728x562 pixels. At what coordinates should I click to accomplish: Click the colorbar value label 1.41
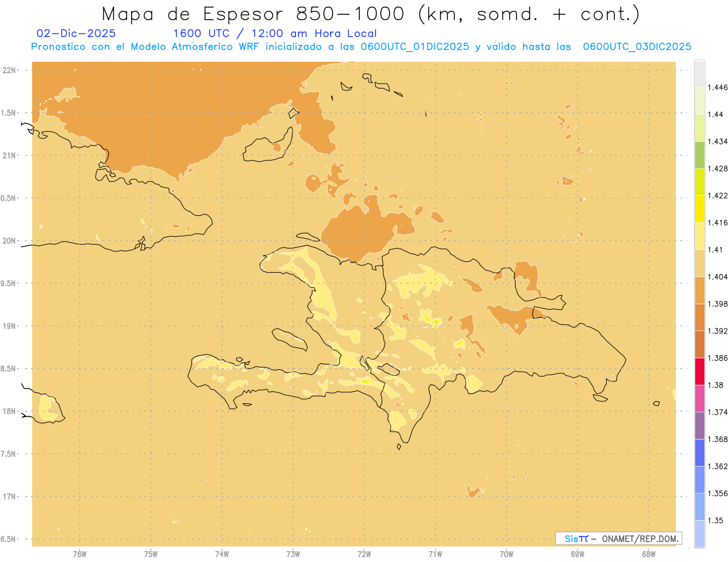tap(715, 250)
